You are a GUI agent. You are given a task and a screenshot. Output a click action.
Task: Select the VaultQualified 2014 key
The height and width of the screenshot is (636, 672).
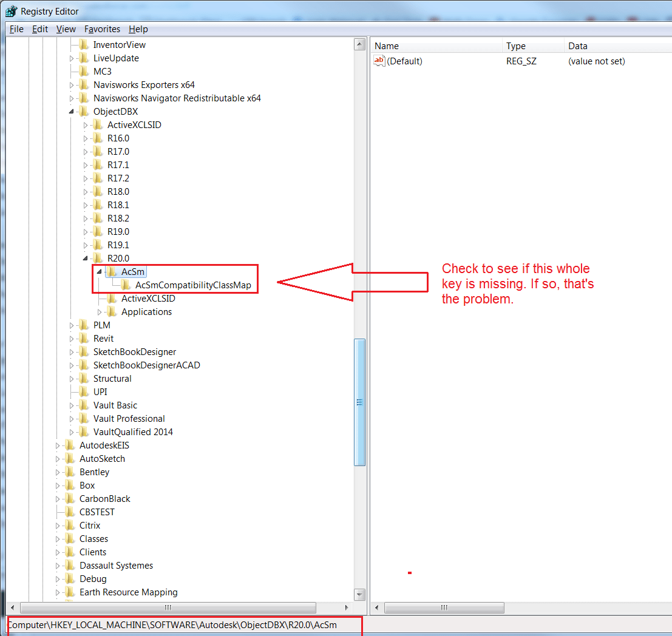(x=133, y=432)
